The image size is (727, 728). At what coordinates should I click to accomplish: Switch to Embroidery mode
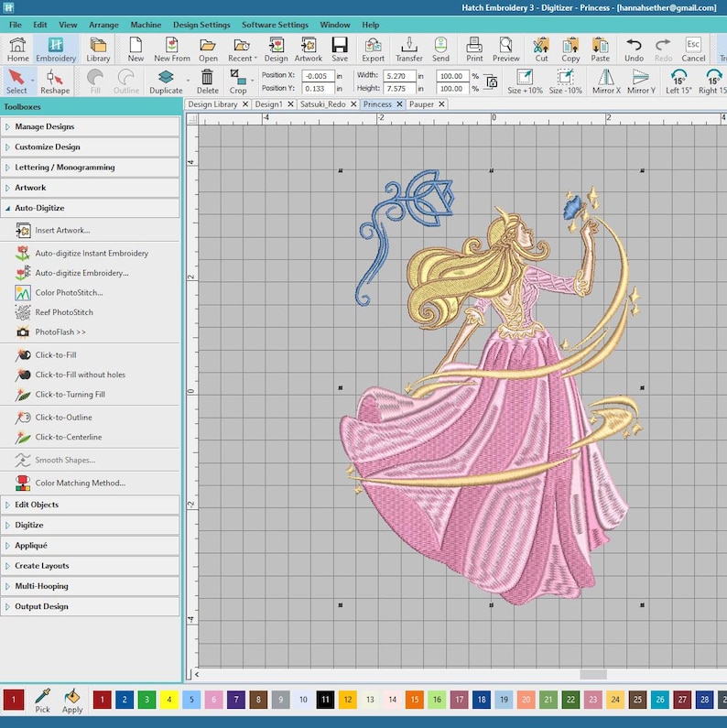point(56,49)
